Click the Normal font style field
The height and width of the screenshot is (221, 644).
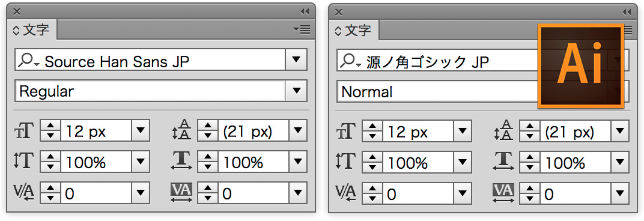click(x=437, y=91)
